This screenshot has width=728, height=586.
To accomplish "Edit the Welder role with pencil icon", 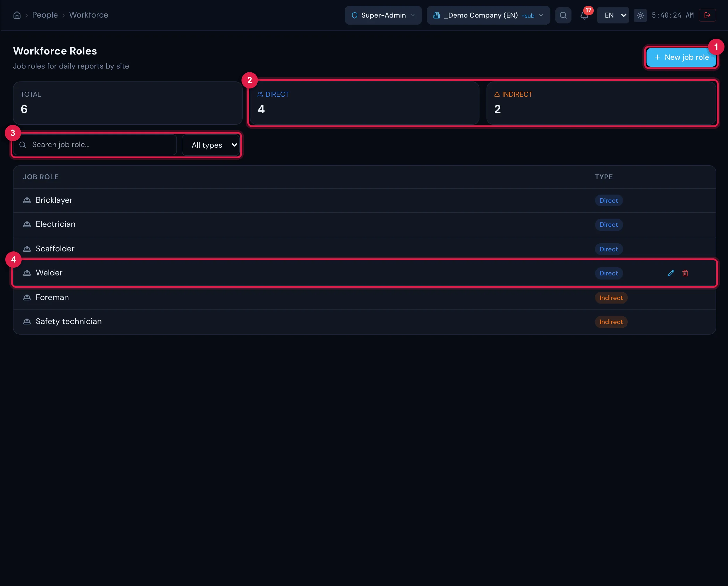I will pyautogui.click(x=671, y=273).
